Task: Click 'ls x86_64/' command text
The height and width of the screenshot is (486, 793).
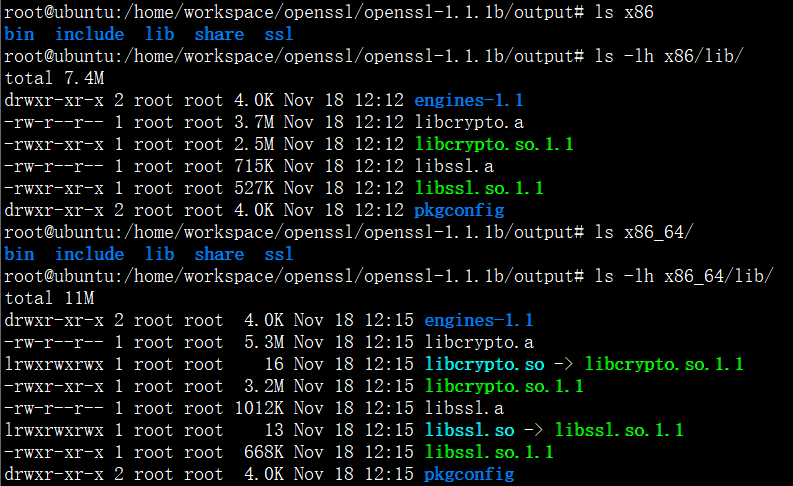Action: pyautogui.click(x=644, y=232)
